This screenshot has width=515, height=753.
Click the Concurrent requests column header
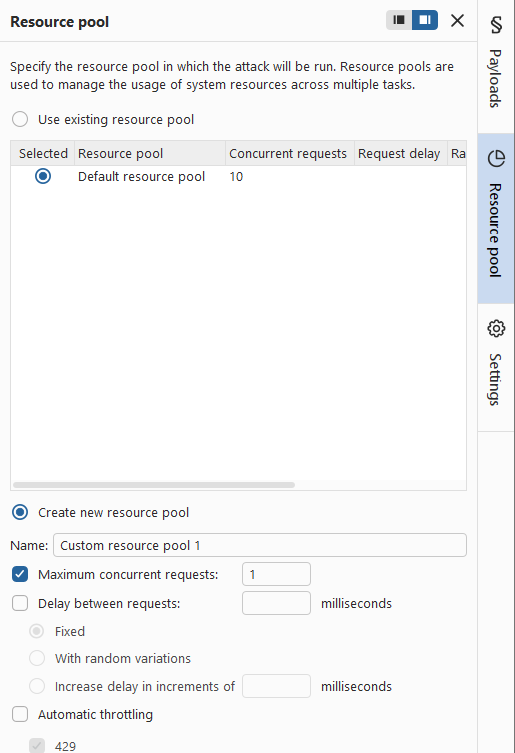point(290,153)
